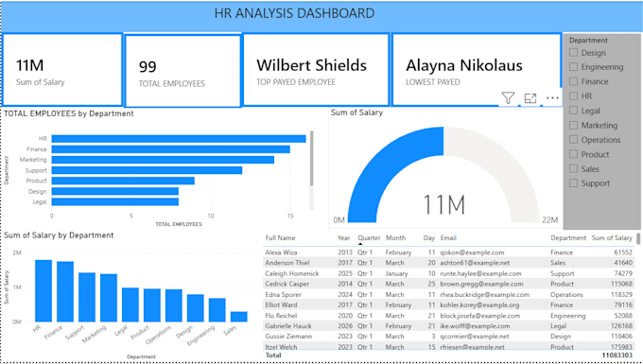Click the Department slicer heading
Screen dimensions: 643x364
(588, 40)
